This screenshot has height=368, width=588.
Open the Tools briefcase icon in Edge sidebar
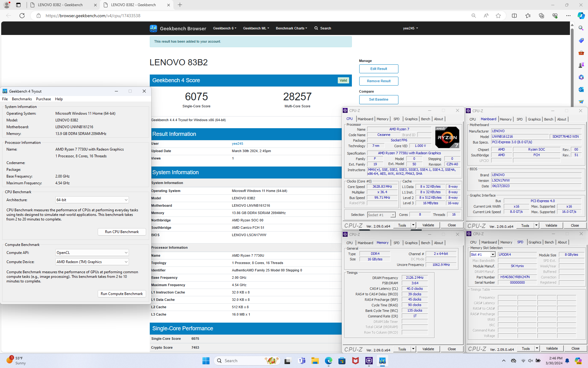tap(581, 53)
